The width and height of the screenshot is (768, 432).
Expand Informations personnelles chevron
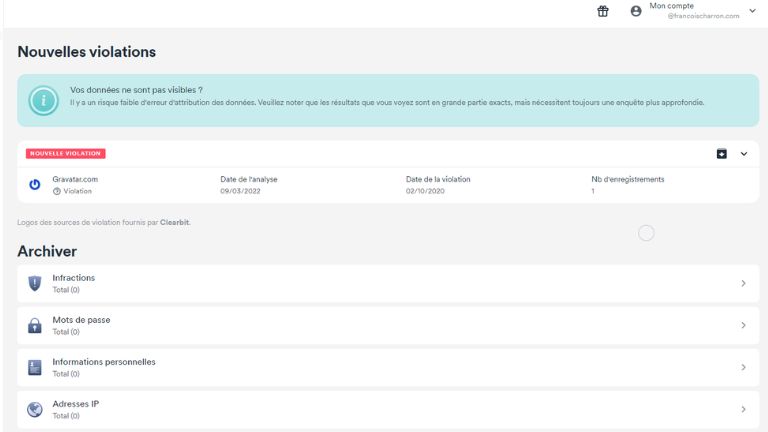tap(743, 368)
